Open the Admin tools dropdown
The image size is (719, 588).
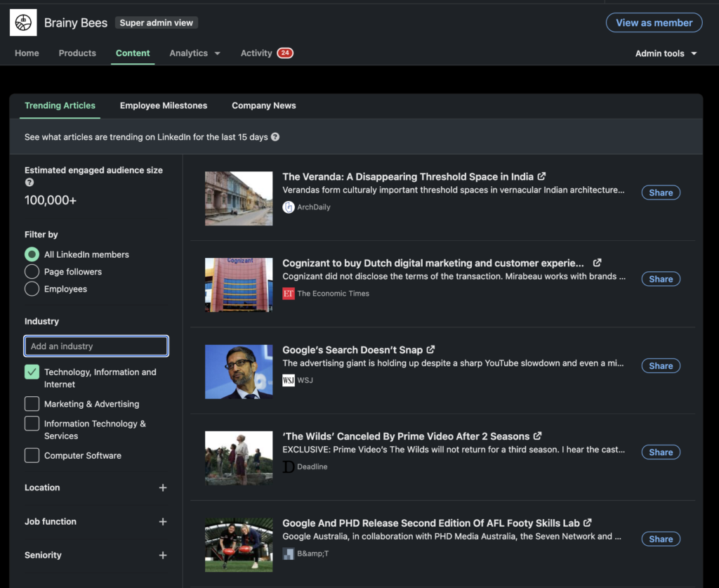click(666, 53)
